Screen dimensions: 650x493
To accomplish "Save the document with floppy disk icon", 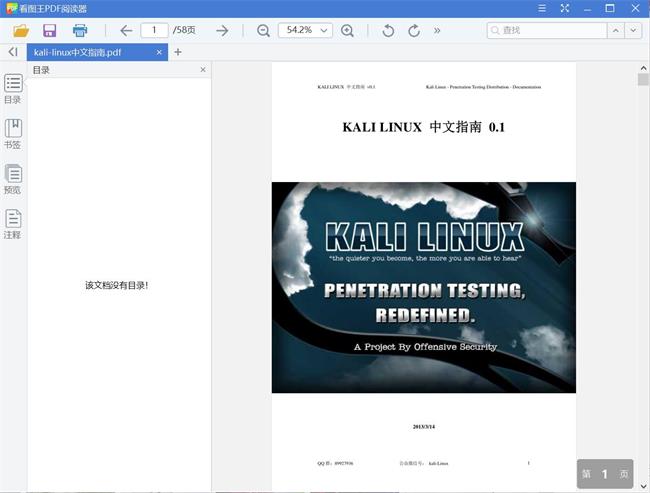I will coord(50,31).
